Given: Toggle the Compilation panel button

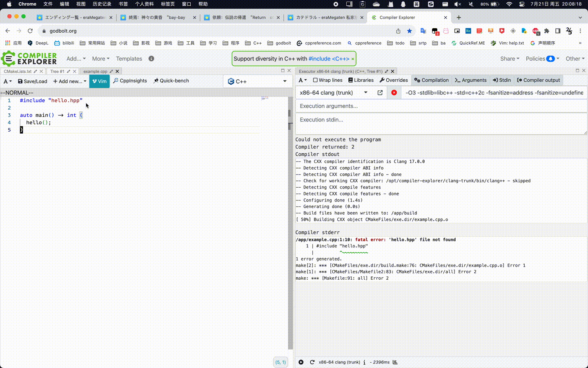Looking at the screenshot, I should [x=431, y=80].
